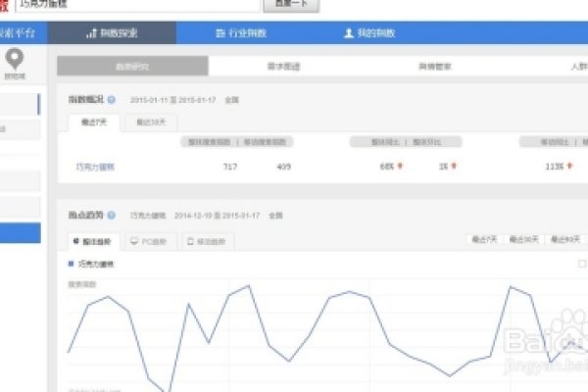Screen dimensions: 588x392
Task: Select the 趋势研究 tab
Action: [132, 66]
